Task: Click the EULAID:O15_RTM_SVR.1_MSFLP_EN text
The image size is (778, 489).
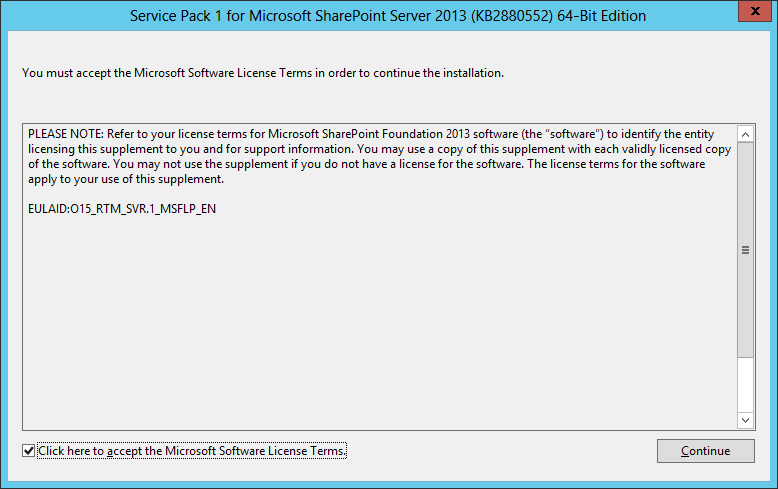Action: pyautogui.click(x=122, y=209)
